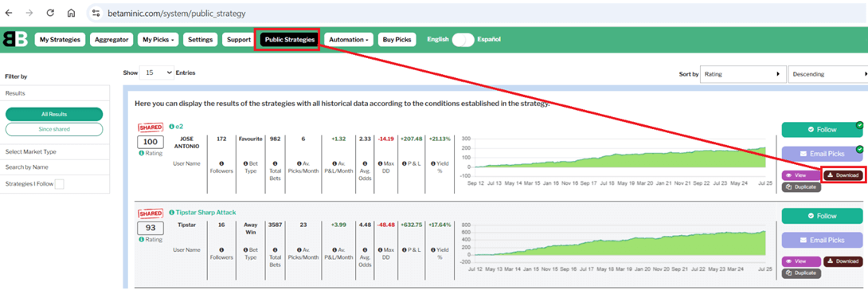Open the browser home icon
868x294 pixels.
click(x=71, y=13)
